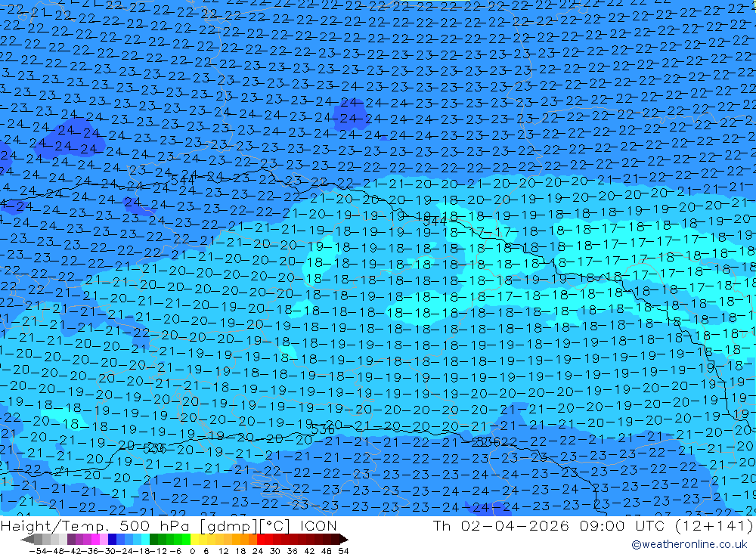Pick the light pink legend swatch

pyautogui.click(x=104, y=540)
